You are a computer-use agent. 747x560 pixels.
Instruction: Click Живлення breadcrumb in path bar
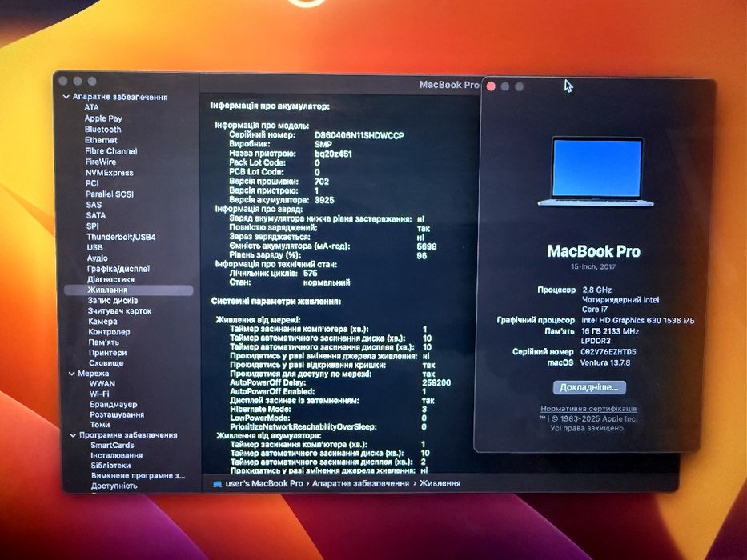(x=440, y=484)
